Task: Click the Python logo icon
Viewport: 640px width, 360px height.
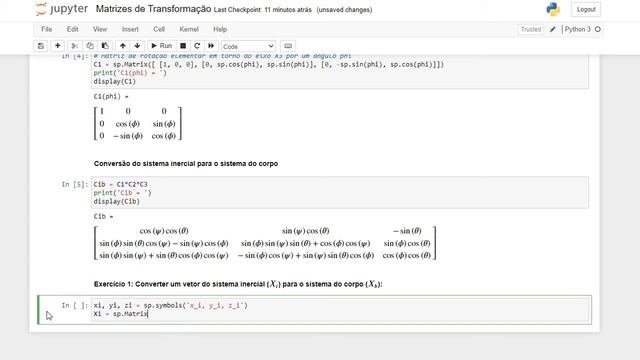Action: tap(553, 9)
